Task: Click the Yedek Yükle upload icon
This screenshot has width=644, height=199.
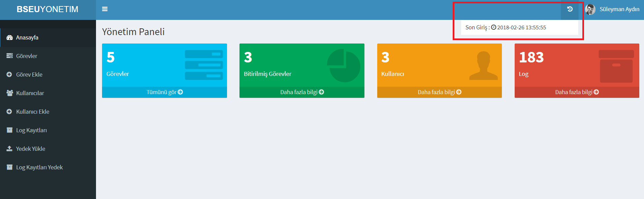Action: coord(9,149)
